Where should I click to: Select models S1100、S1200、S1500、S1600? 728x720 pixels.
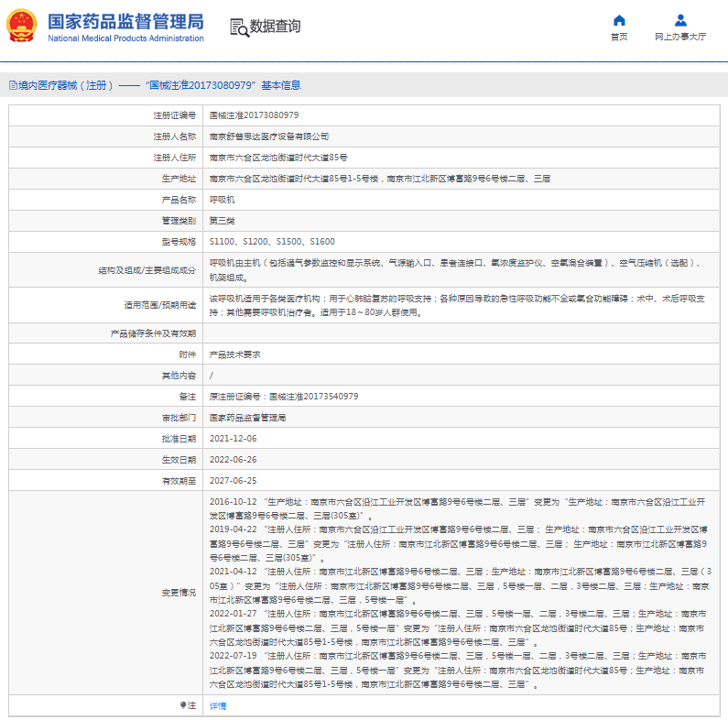tap(272, 242)
